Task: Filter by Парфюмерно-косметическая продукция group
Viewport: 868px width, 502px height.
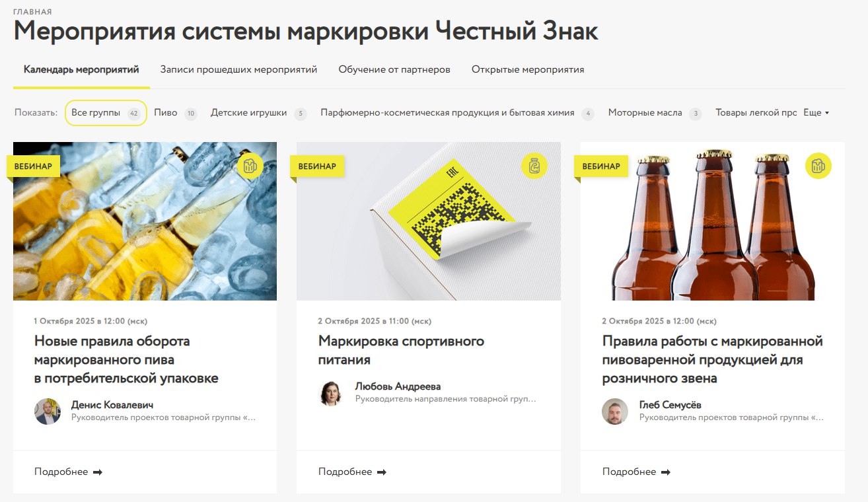Action: click(x=457, y=113)
